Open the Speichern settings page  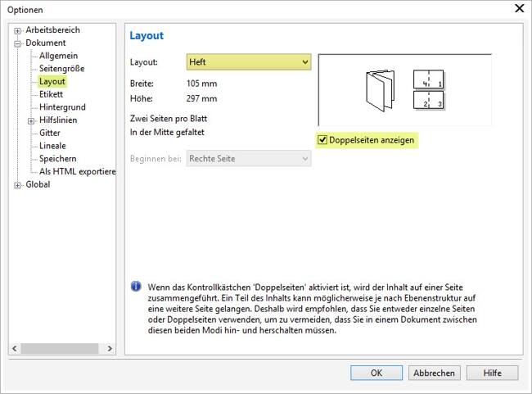coord(57,159)
